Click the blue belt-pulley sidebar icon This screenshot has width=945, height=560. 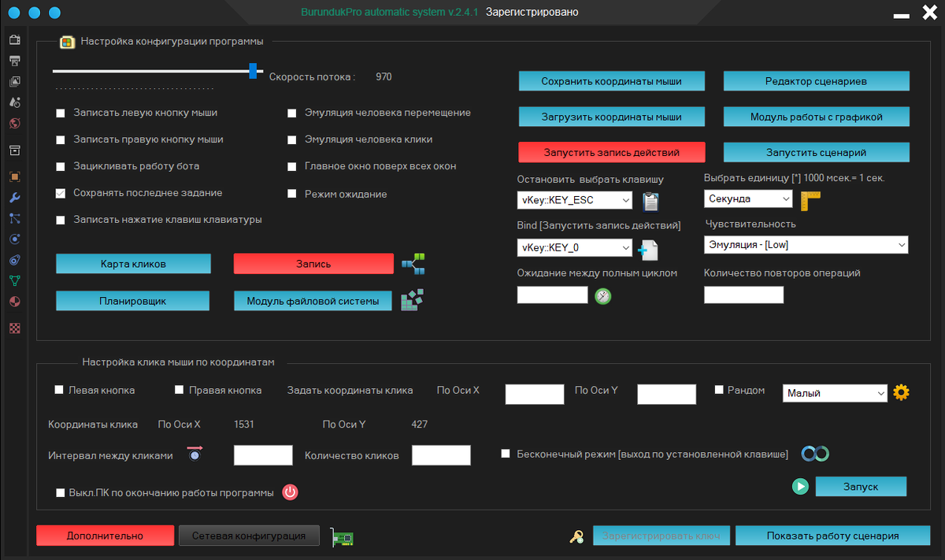14,259
